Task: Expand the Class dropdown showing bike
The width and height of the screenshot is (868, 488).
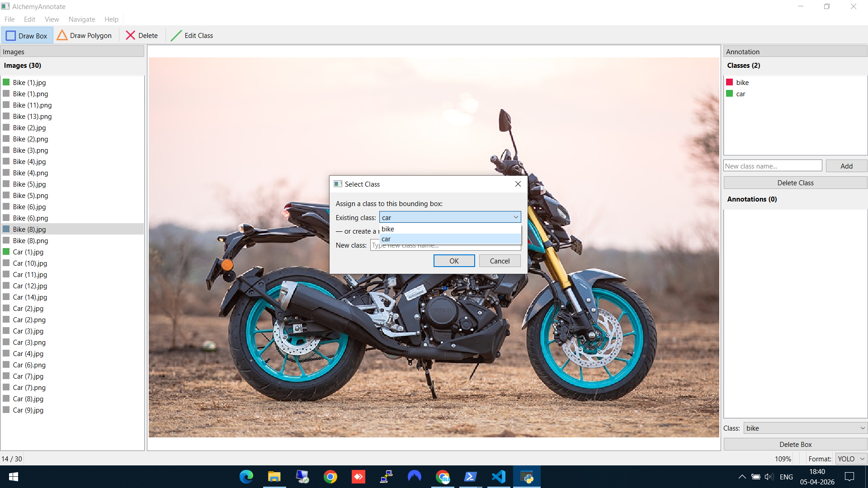Action: [862, 428]
